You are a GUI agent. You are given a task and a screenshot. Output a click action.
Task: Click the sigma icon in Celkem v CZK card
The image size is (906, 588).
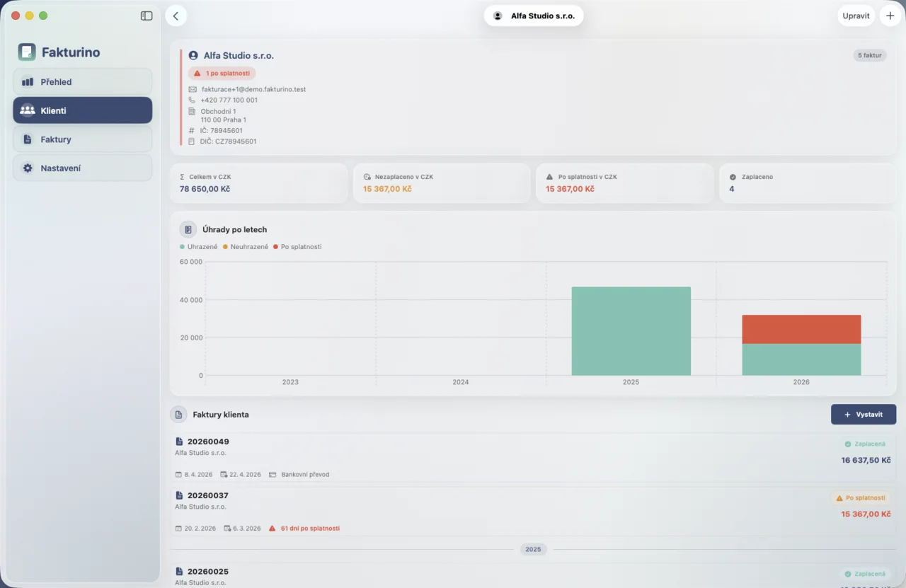pyautogui.click(x=183, y=177)
